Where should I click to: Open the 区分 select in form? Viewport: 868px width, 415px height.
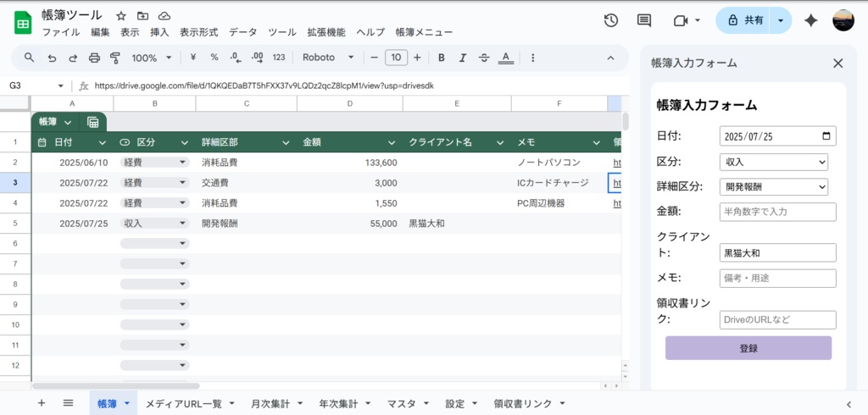774,162
